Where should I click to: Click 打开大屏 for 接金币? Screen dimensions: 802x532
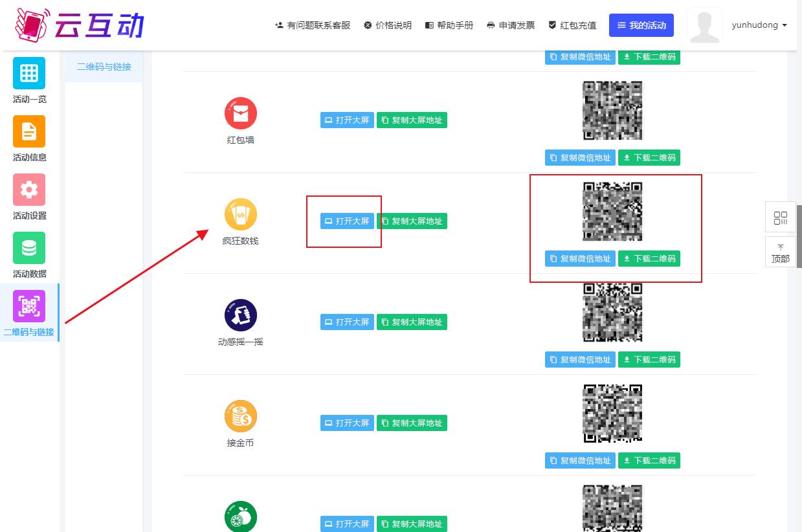coord(347,423)
